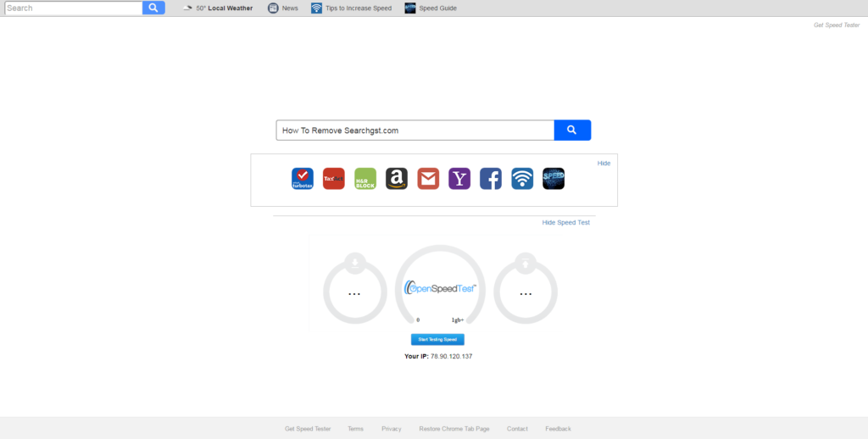Open the H&R Block shortcut icon
The image size is (868, 439).
365,179
